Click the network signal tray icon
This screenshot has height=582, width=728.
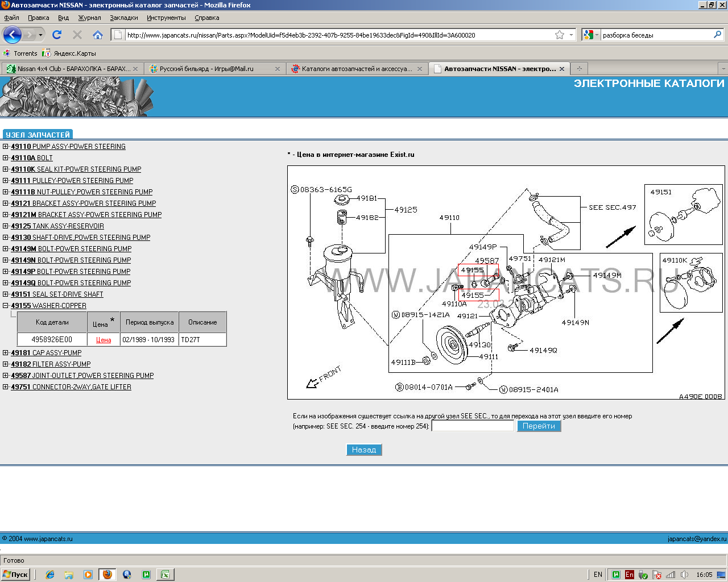(x=671, y=575)
